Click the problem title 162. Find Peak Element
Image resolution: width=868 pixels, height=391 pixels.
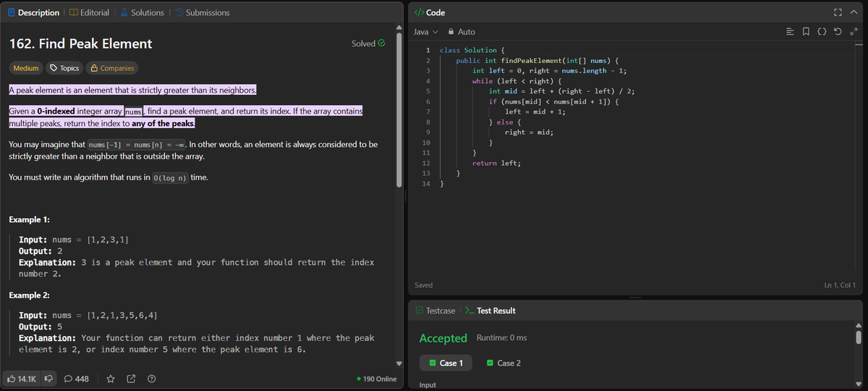[x=80, y=43]
